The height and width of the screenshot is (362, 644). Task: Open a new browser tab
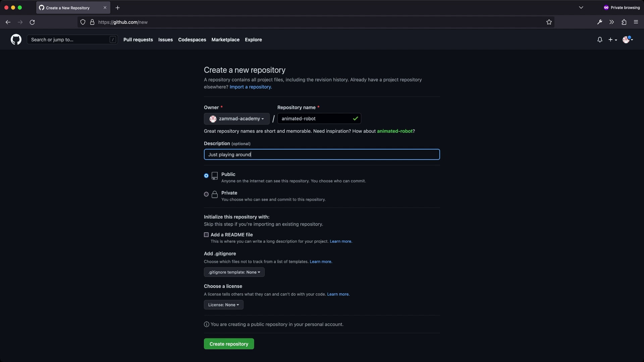tap(117, 8)
